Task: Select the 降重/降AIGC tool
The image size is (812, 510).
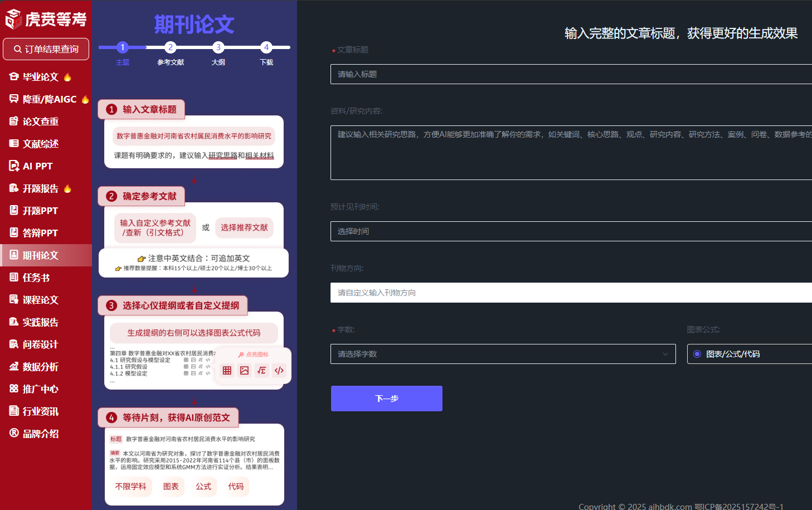Action: coord(42,99)
